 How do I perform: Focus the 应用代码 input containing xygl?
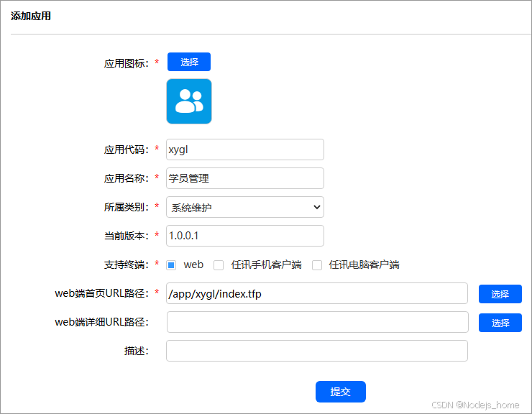click(245, 149)
